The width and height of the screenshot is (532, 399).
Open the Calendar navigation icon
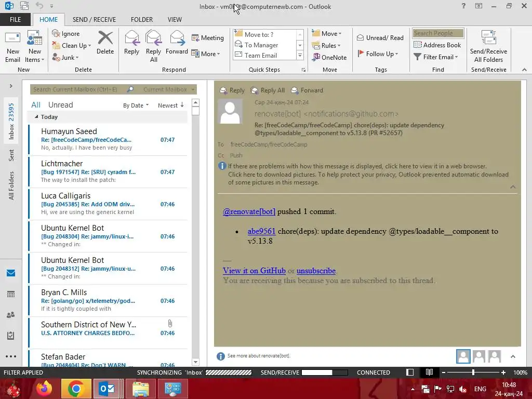click(x=11, y=294)
